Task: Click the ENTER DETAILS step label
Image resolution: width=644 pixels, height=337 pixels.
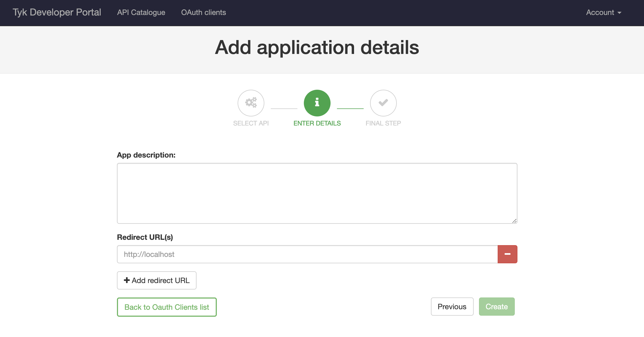Action: pyautogui.click(x=317, y=123)
